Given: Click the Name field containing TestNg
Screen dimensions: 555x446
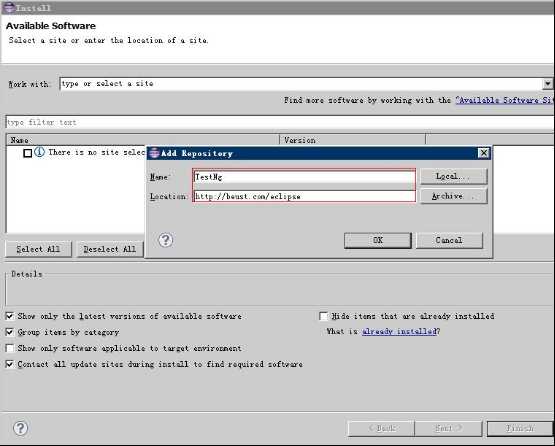Looking at the screenshot, I should click(304, 177).
